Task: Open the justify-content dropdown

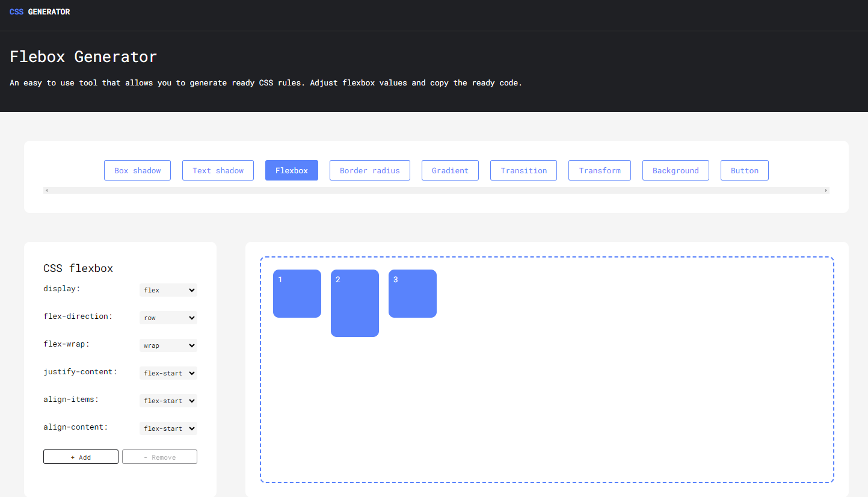Action: coord(168,373)
